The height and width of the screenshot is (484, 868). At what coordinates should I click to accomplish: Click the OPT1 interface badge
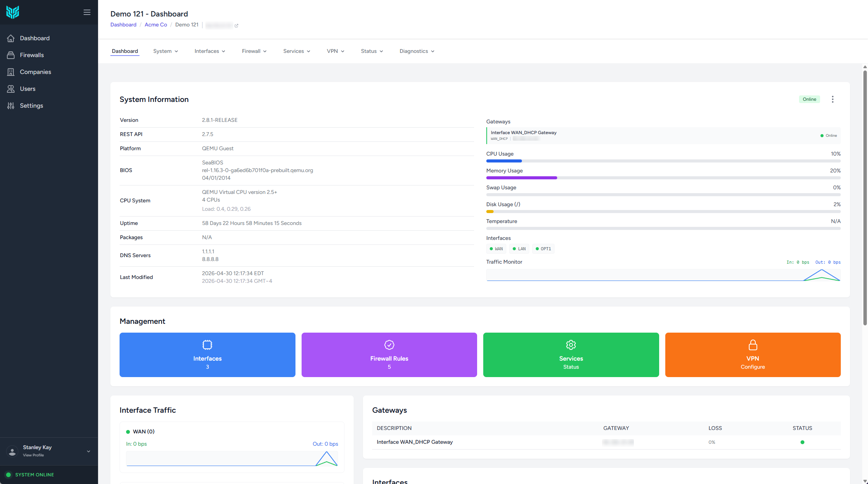pyautogui.click(x=543, y=249)
